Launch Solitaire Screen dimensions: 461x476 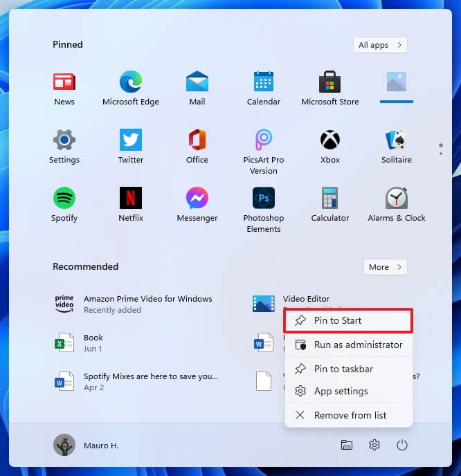397,147
